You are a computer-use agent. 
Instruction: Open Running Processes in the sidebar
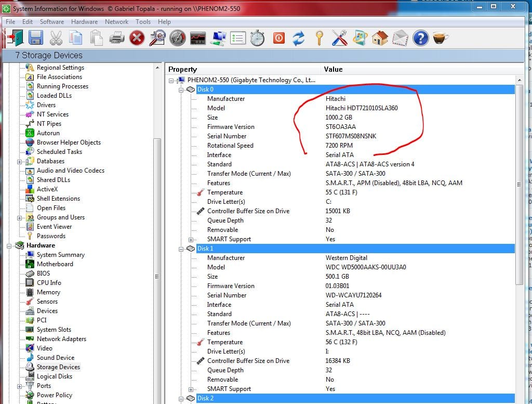click(x=62, y=86)
